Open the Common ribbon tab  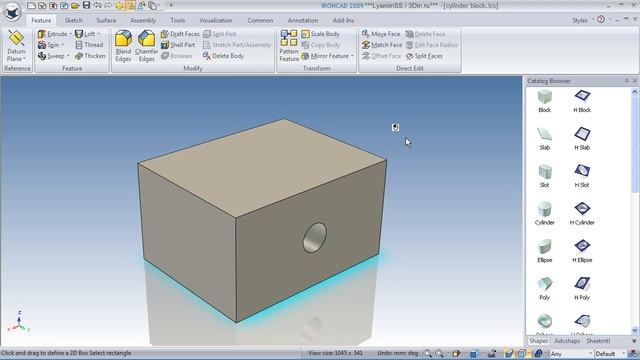[x=260, y=20]
